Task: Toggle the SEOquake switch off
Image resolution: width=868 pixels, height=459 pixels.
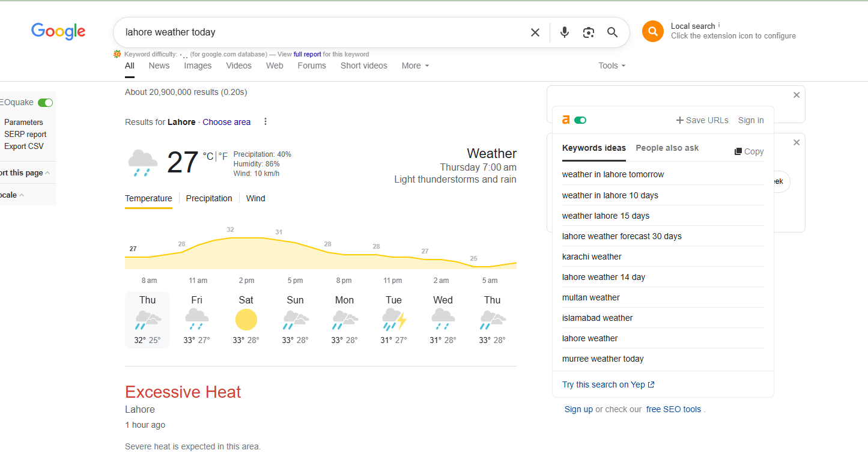Action: pos(45,103)
